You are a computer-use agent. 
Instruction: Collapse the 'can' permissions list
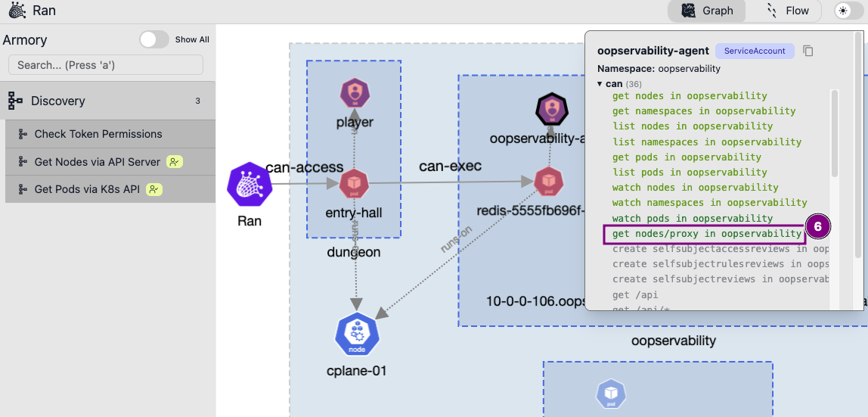(x=600, y=84)
